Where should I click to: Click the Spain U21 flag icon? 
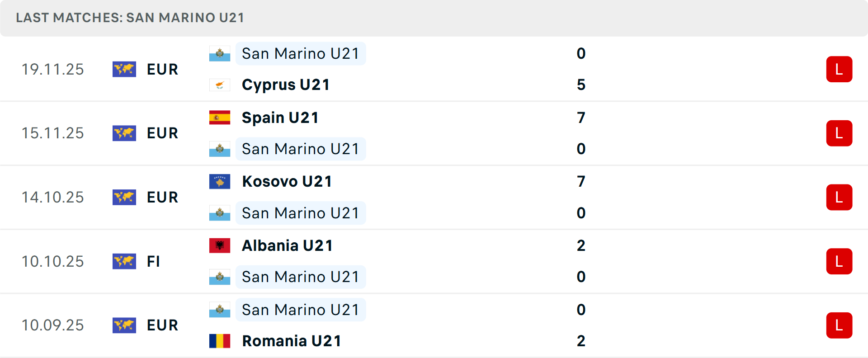(220, 117)
